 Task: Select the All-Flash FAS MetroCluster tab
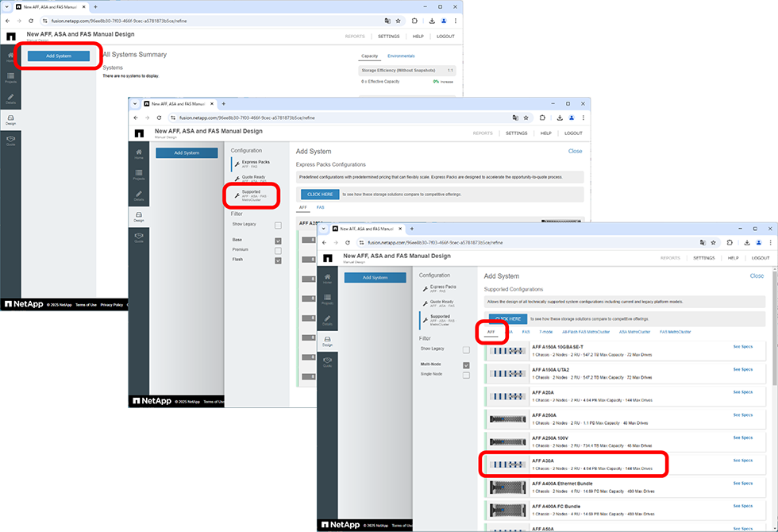coord(586,332)
